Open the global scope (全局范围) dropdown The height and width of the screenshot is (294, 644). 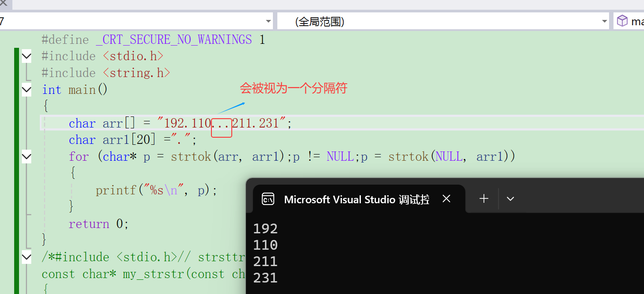pos(443,21)
